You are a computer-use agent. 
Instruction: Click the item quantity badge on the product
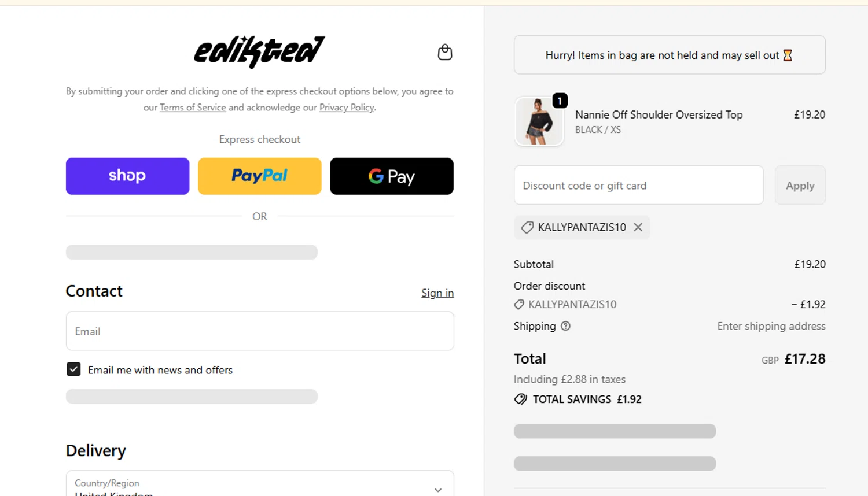[x=560, y=101]
